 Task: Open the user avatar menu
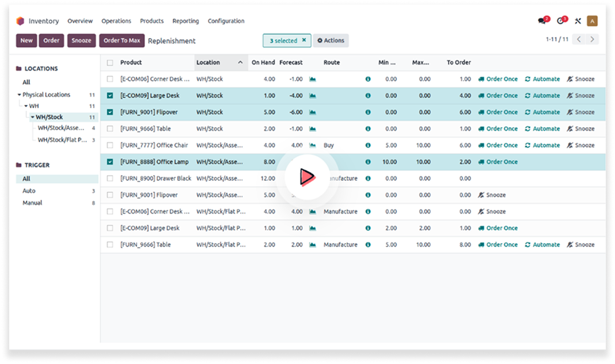tap(592, 21)
